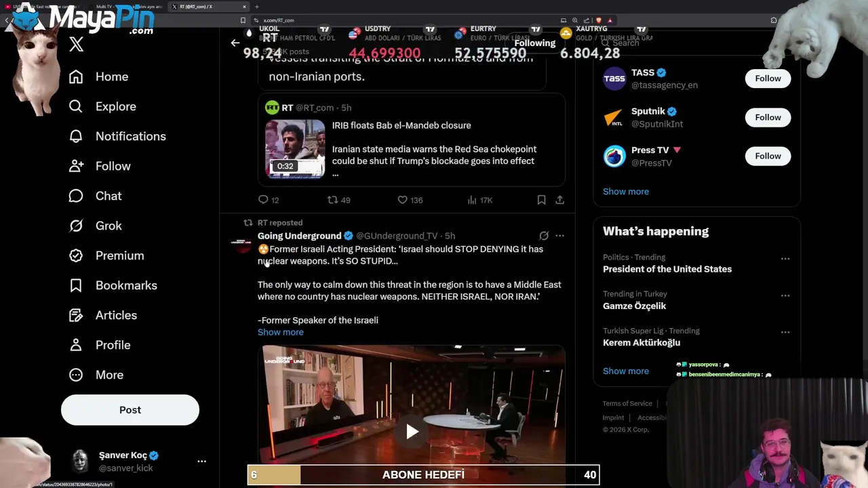Bookmark the RT post
This screenshot has height=488, width=868.
coord(541,200)
